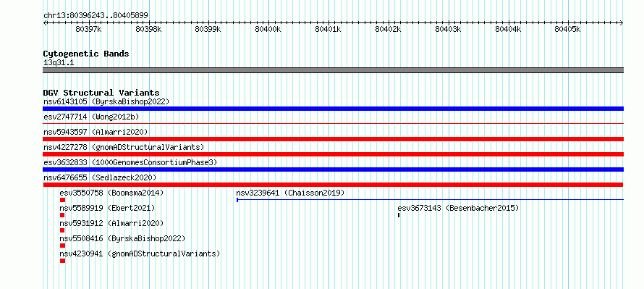Click the Cytogenetic Bands track title
Image resolution: width=644 pixels, height=289 pixels.
[86, 54]
